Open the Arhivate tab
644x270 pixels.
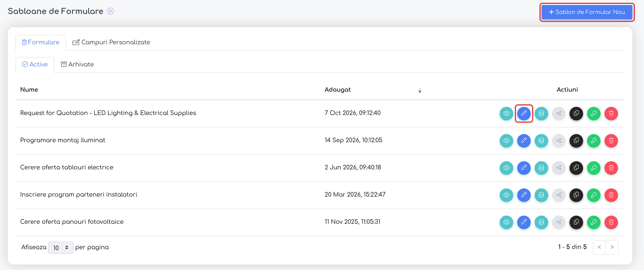click(77, 64)
